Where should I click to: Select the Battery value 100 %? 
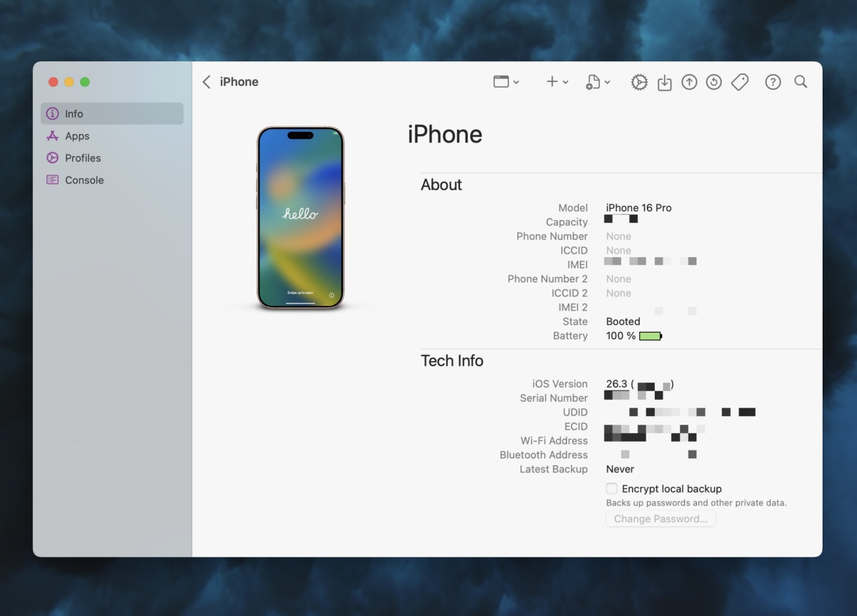pyautogui.click(x=621, y=336)
